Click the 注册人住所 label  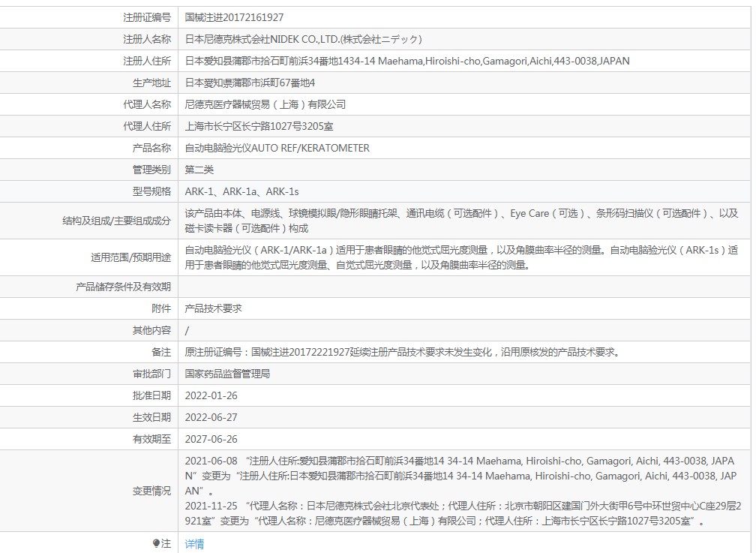[147, 61]
